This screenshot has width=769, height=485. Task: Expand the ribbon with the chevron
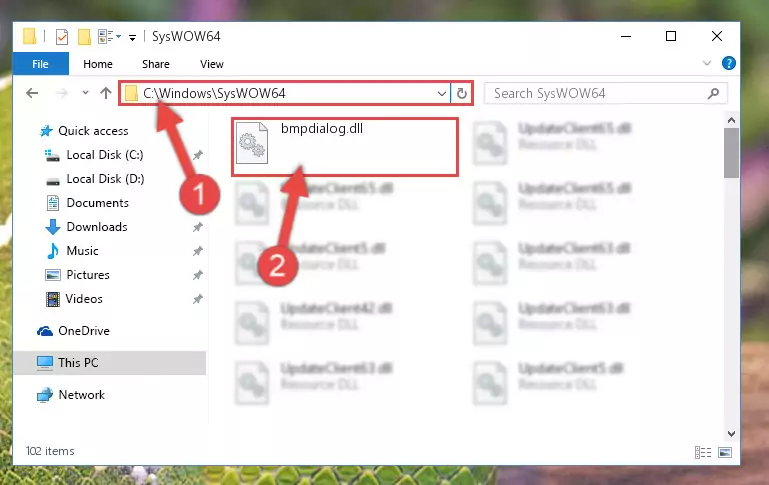tap(707, 63)
